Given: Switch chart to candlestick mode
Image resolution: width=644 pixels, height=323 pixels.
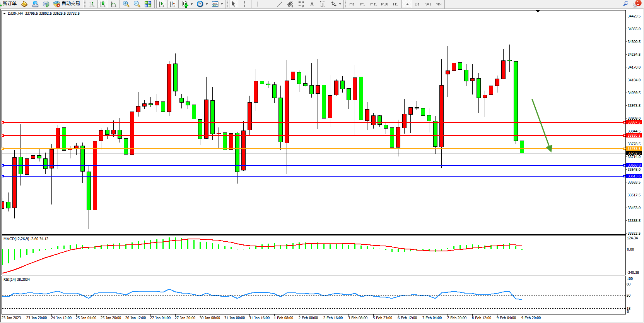Looking at the screenshot, I should pyautogui.click(x=102, y=4).
